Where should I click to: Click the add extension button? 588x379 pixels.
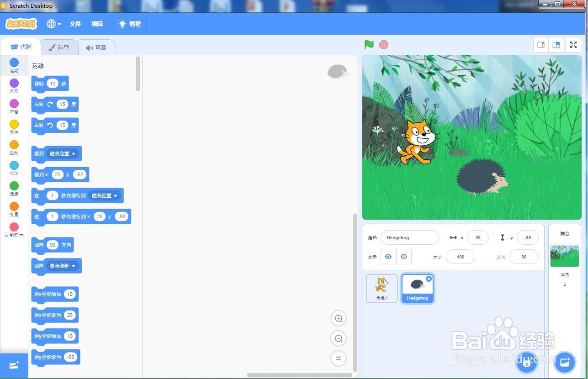click(14, 365)
